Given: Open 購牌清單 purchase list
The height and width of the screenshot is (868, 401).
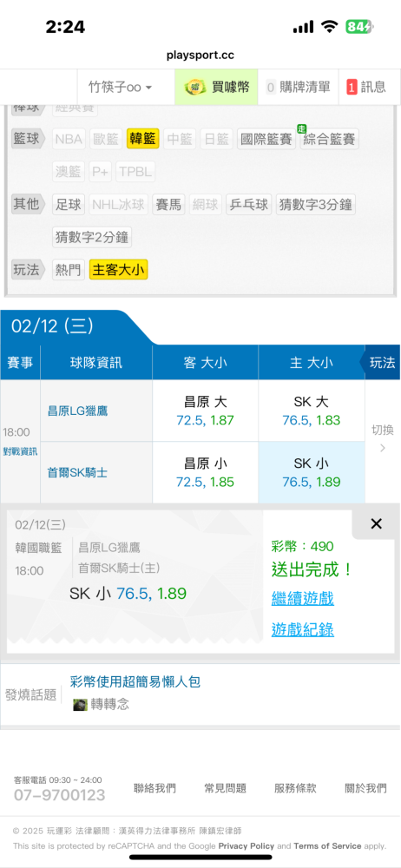Looking at the screenshot, I should (299, 87).
